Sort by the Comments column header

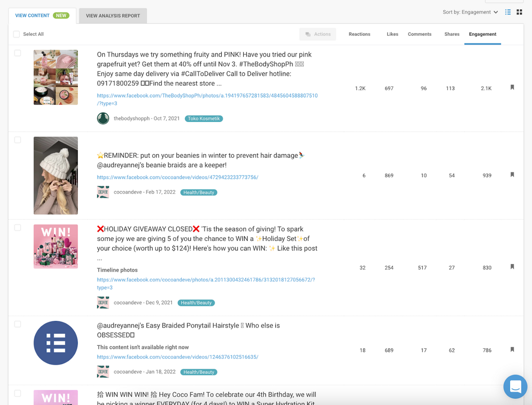(x=419, y=34)
